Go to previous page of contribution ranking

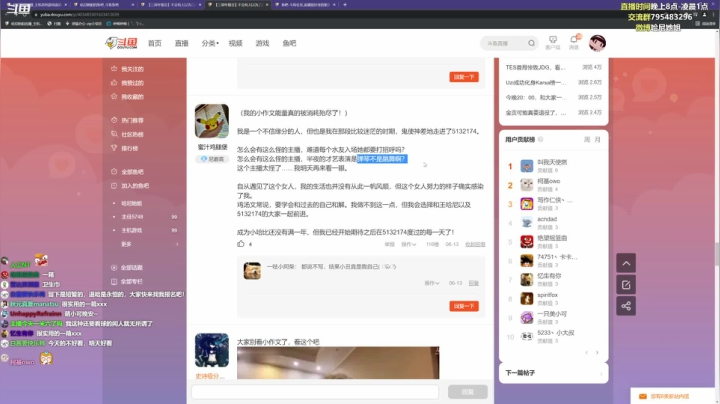587,353
